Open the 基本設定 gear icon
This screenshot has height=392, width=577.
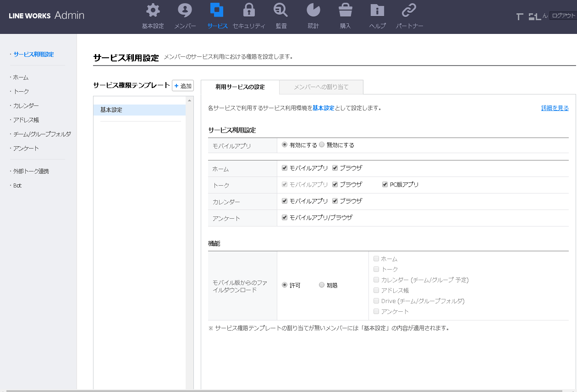tap(153, 11)
